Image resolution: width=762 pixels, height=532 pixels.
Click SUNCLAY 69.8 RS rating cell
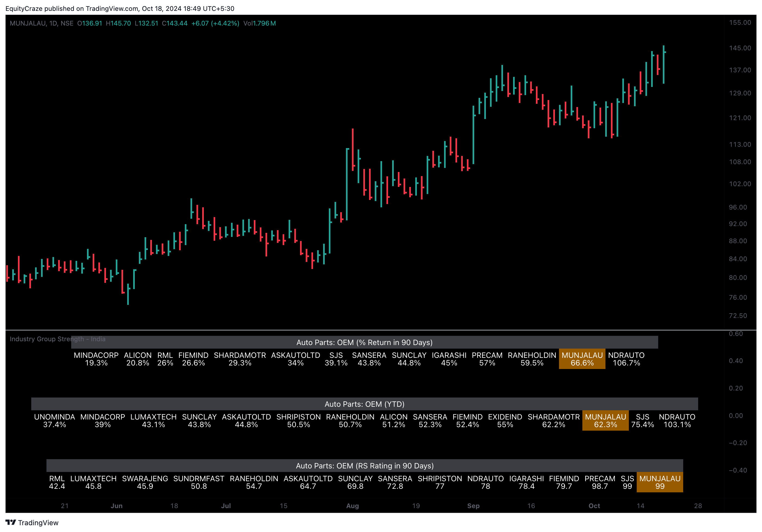click(355, 482)
